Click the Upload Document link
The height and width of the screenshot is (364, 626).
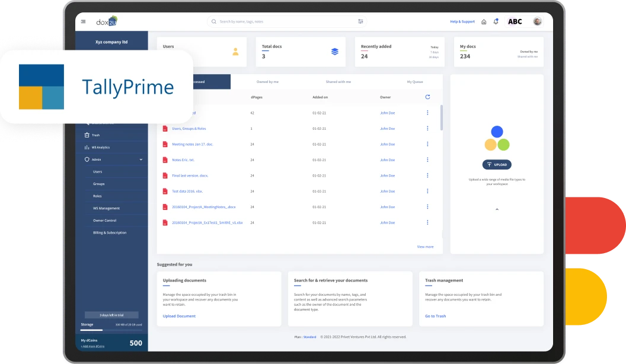click(x=179, y=316)
